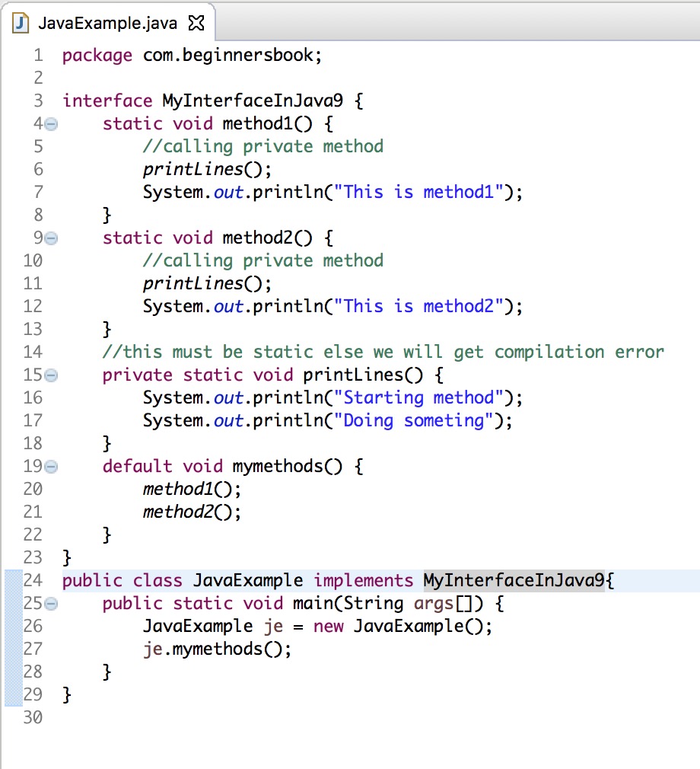Screen dimensions: 700x769
Task: Select the JavaExample.java tab
Action: [107, 23]
